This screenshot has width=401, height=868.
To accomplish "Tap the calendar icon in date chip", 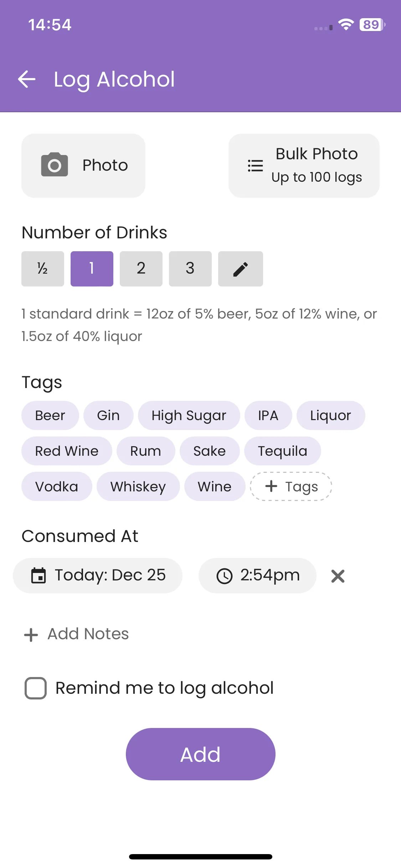I will tap(38, 576).
